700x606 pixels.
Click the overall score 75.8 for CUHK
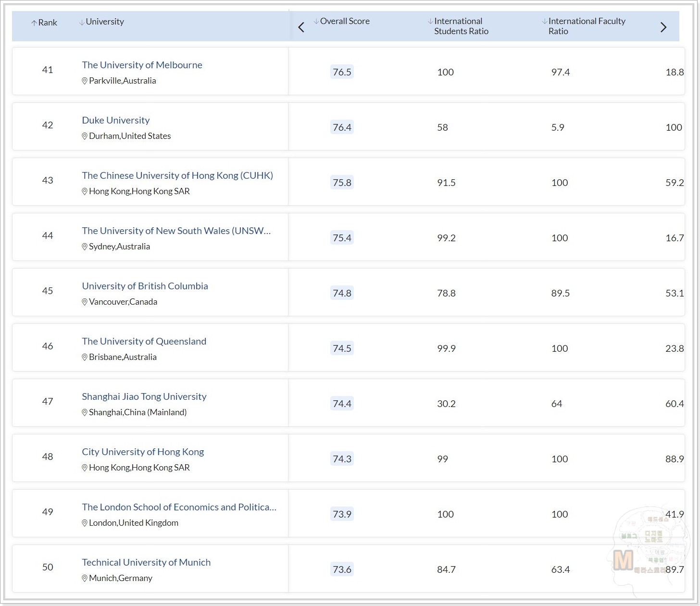click(342, 183)
